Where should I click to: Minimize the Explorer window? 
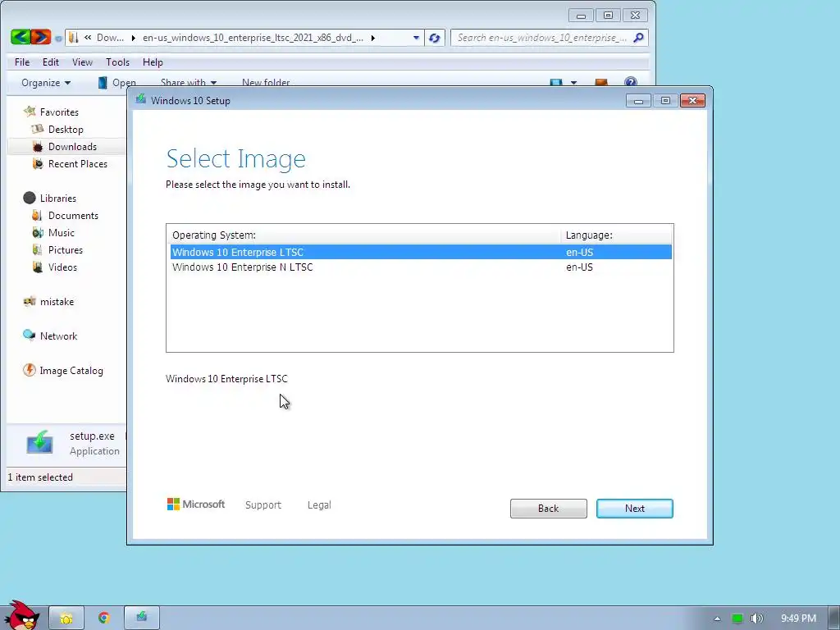coord(581,16)
